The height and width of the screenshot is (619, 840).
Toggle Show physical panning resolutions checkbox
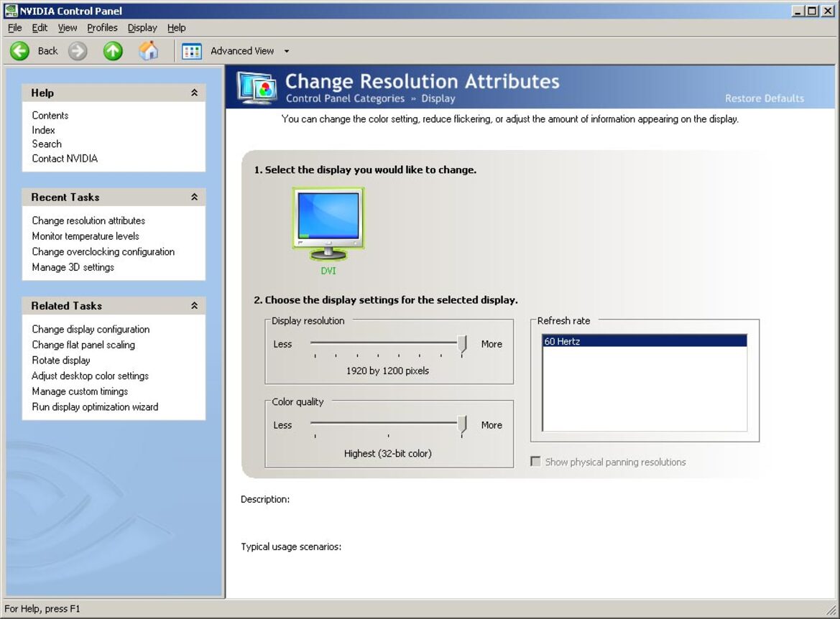tap(535, 462)
